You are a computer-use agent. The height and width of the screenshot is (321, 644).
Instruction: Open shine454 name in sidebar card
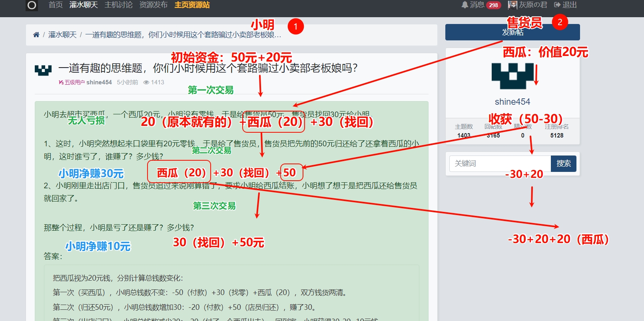click(x=512, y=102)
